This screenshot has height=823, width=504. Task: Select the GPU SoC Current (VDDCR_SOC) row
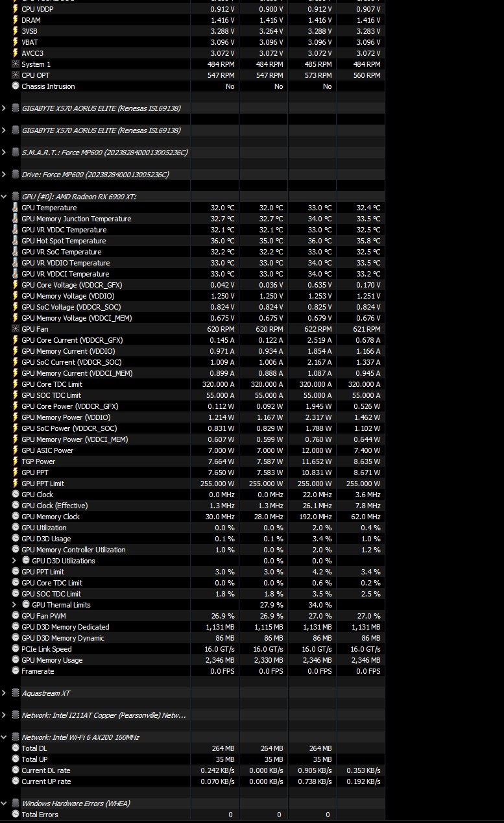pos(193,362)
